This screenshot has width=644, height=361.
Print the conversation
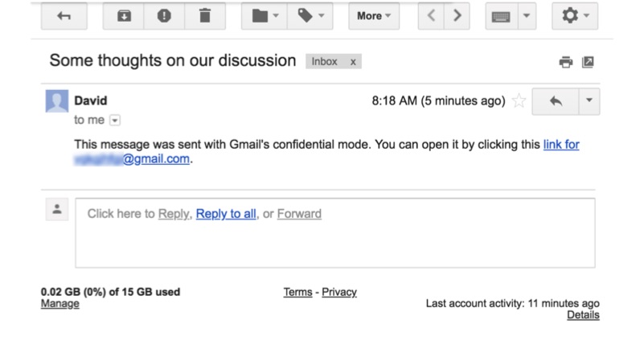566,62
